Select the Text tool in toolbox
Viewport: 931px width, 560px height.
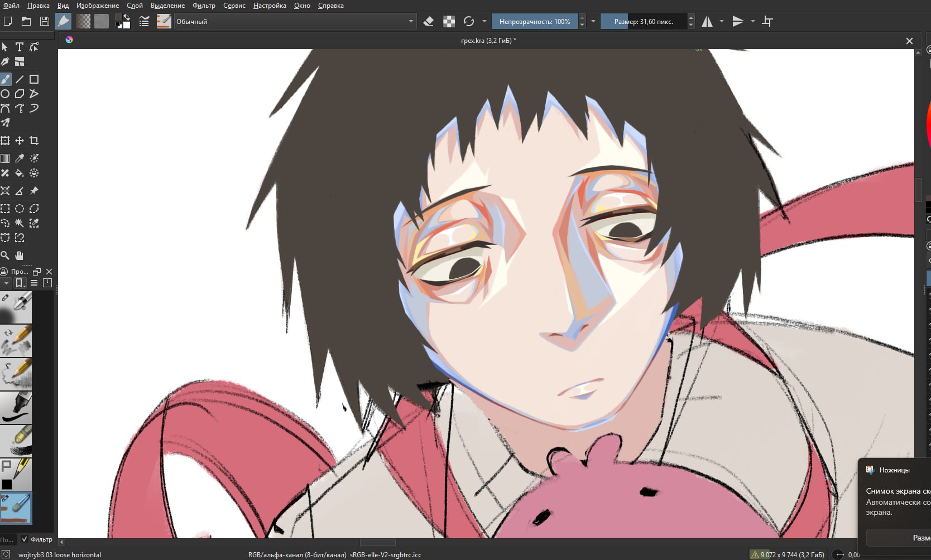[20, 47]
